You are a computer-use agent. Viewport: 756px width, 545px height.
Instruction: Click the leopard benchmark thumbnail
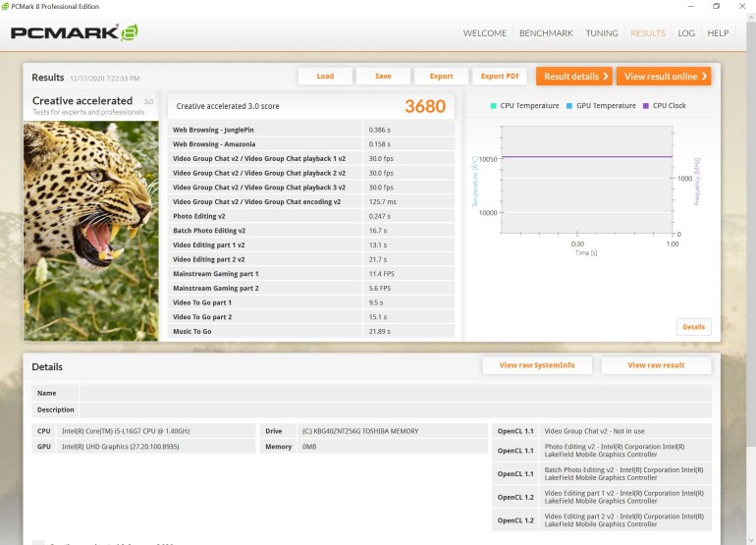(x=91, y=231)
